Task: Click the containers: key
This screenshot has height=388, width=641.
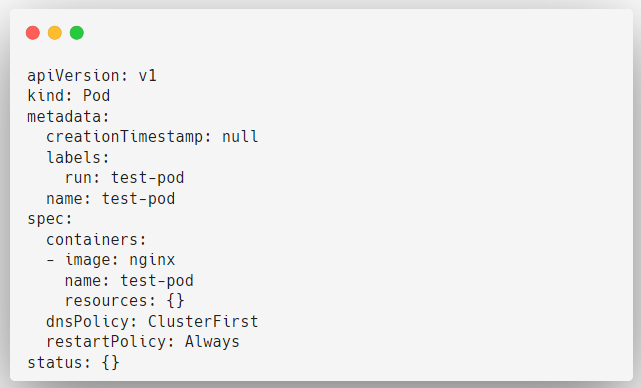Action: tap(96, 240)
